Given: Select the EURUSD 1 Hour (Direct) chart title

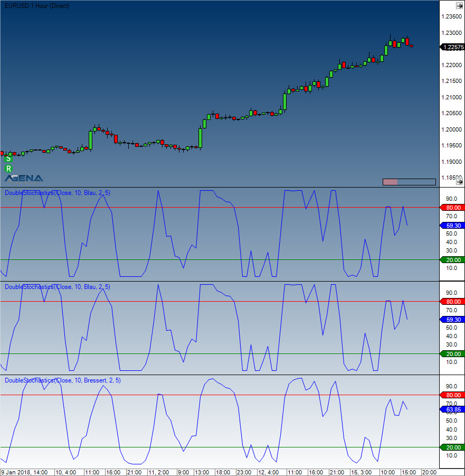Looking at the screenshot, I should (x=36, y=6).
